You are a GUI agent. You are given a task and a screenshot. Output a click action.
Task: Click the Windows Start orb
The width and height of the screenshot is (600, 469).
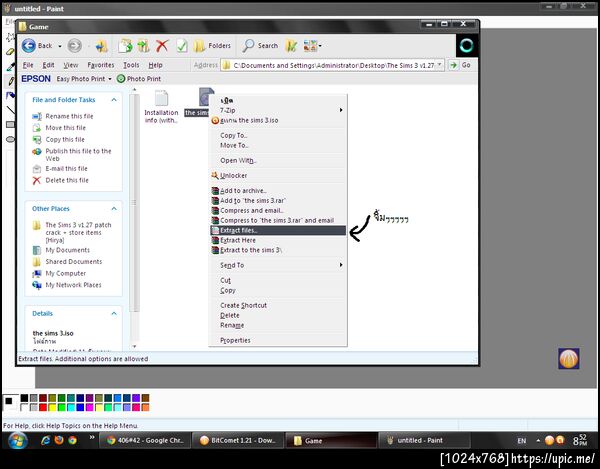pyautogui.click(x=18, y=441)
